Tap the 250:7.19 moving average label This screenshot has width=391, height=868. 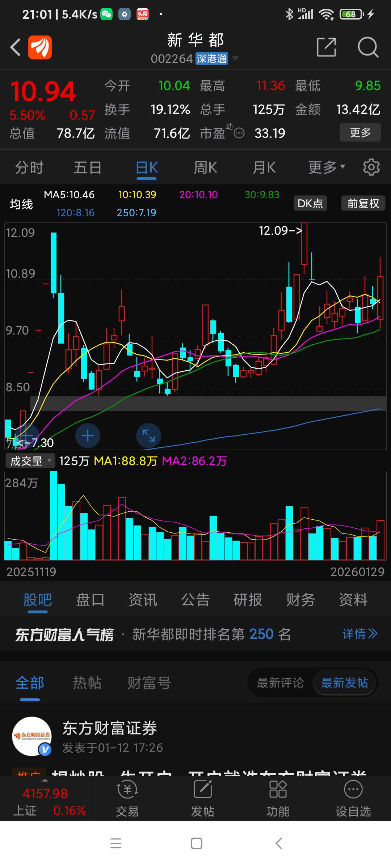[x=136, y=213]
